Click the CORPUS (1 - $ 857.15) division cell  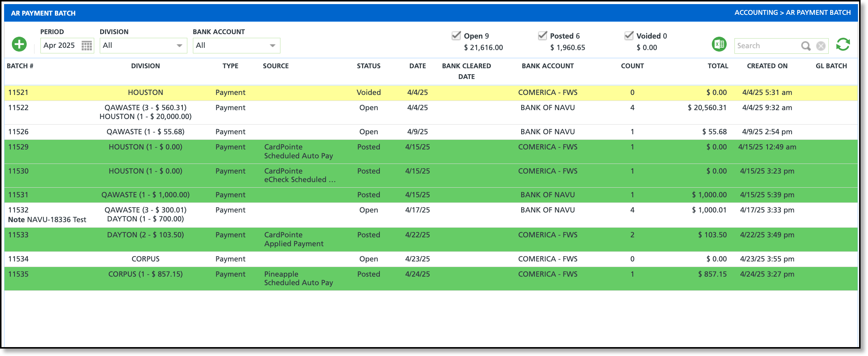coord(145,274)
